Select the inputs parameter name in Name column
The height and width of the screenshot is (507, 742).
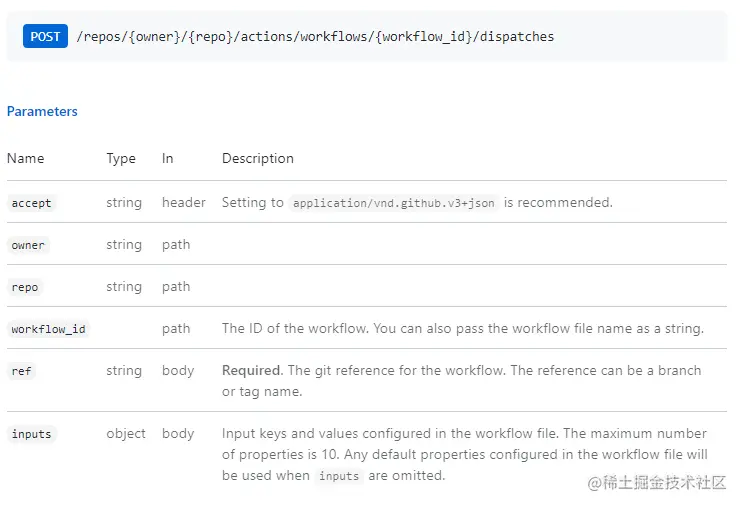point(31,434)
